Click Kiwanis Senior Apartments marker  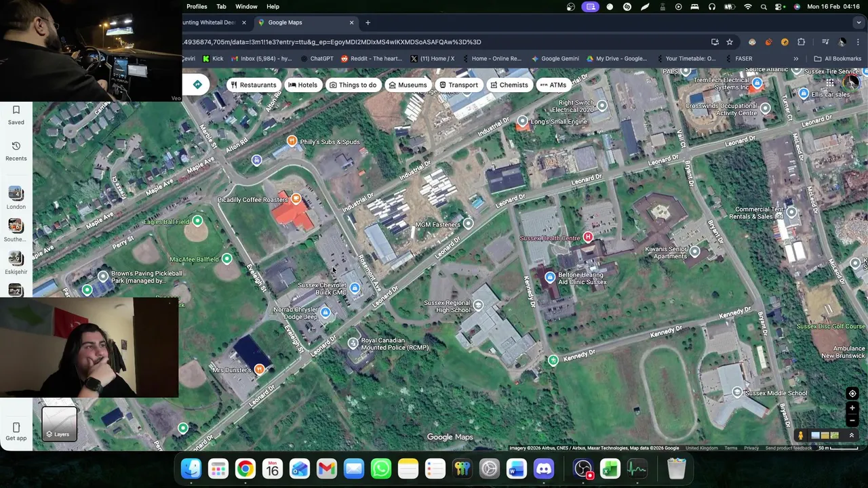tap(694, 252)
